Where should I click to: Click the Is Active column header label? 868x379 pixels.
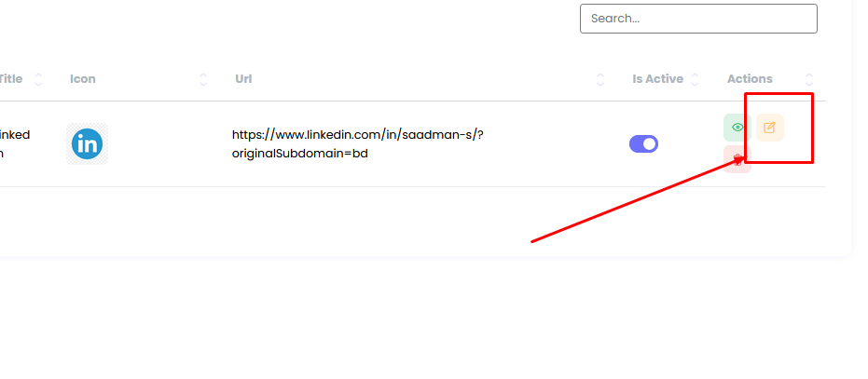[657, 79]
